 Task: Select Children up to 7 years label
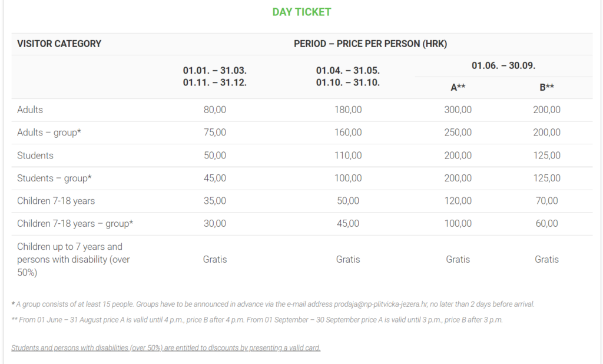tap(74, 259)
